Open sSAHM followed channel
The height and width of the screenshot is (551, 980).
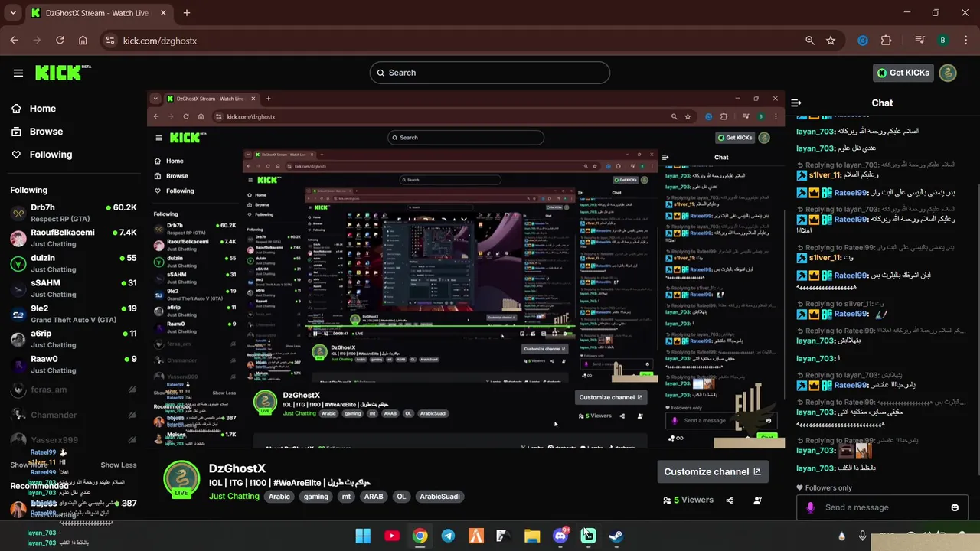73,289
